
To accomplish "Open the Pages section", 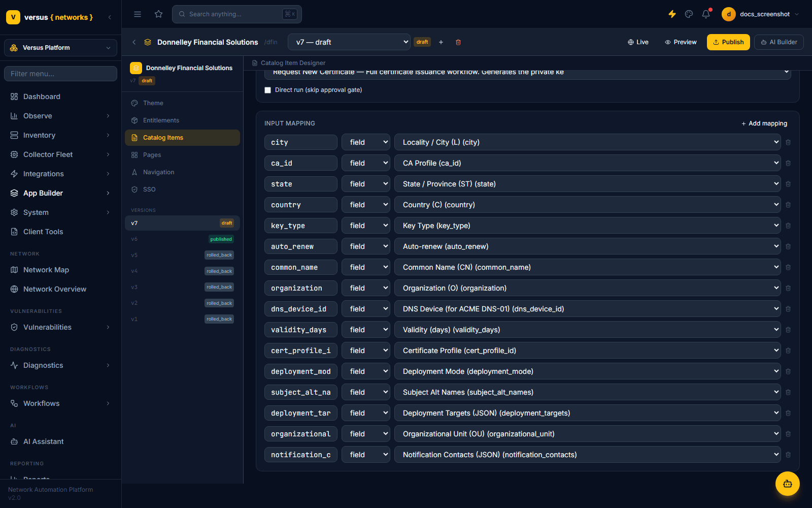I will point(182,155).
